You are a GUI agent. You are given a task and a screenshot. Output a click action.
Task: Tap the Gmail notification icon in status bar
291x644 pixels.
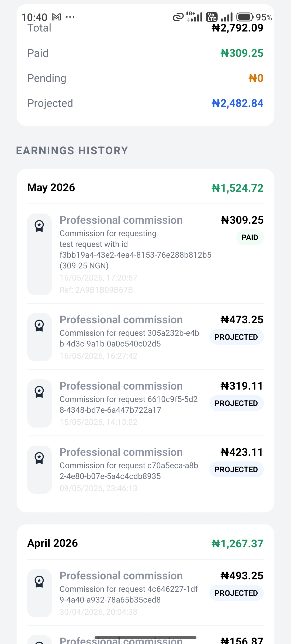click(56, 17)
